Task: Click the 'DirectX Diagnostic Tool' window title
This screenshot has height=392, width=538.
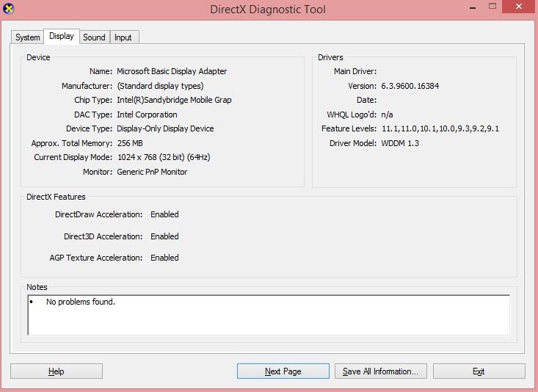Action: (268, 10)
